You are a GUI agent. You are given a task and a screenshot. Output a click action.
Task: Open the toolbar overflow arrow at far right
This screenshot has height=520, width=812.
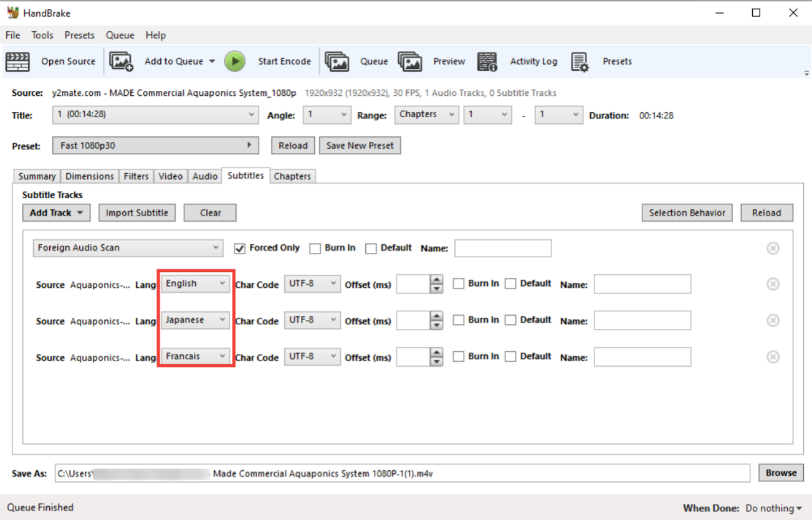(x=807, y=73)
